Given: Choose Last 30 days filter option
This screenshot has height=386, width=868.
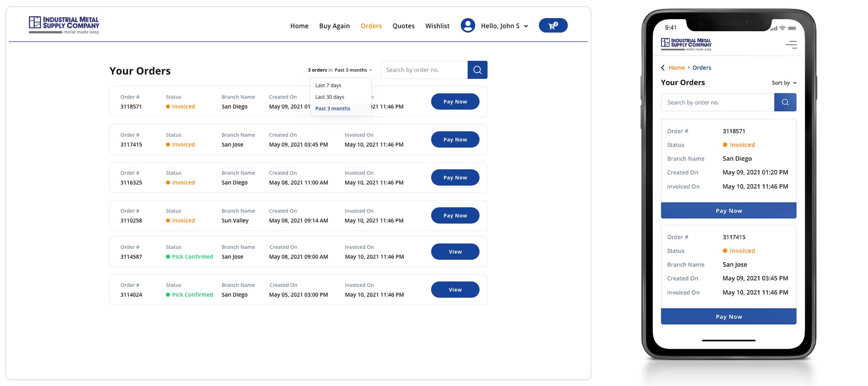Looking at the screenshot, I should [329, 97].
